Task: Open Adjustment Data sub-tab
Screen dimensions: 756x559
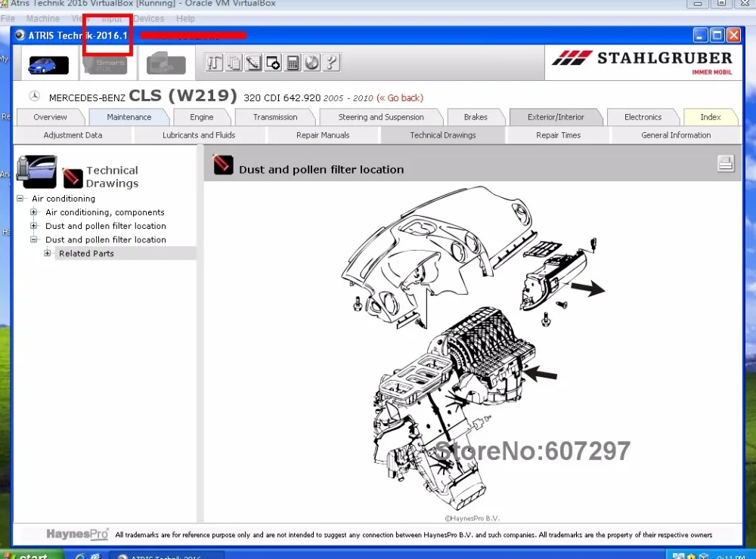Action: pos(73,135)
